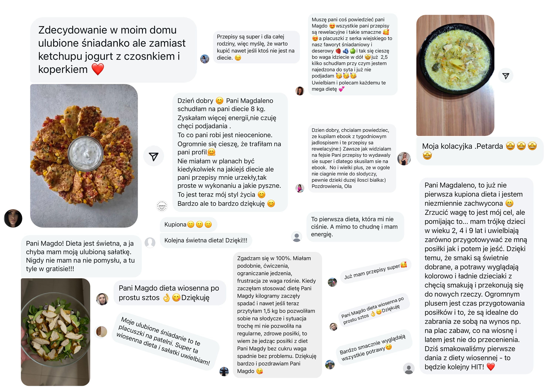The image size is (555, 392).
Task: Click the 'Zdecydowanie w moim domu' message bubble
Action: tap(113, 50)
